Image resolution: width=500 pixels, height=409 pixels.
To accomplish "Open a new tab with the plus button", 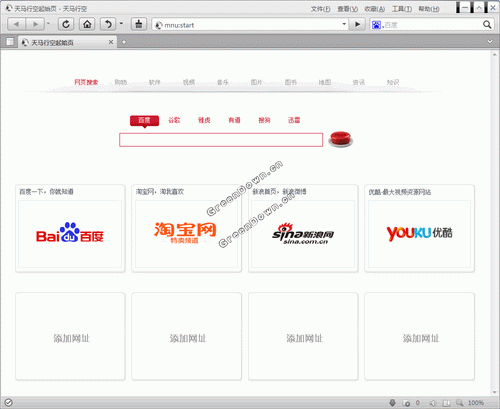I will point(124,42).
